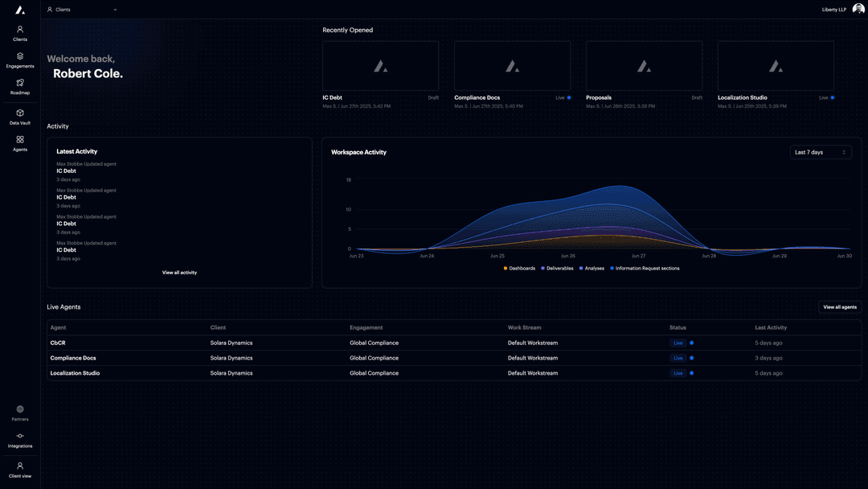This screenshot has height=489, width=868.
Task: Open the Clients sidebar icon
Action: point(20,30)
